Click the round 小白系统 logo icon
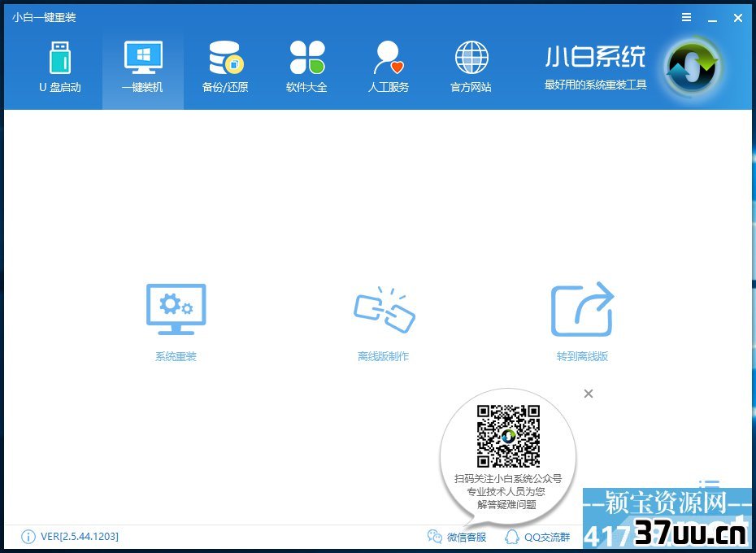 pos(693,67)
